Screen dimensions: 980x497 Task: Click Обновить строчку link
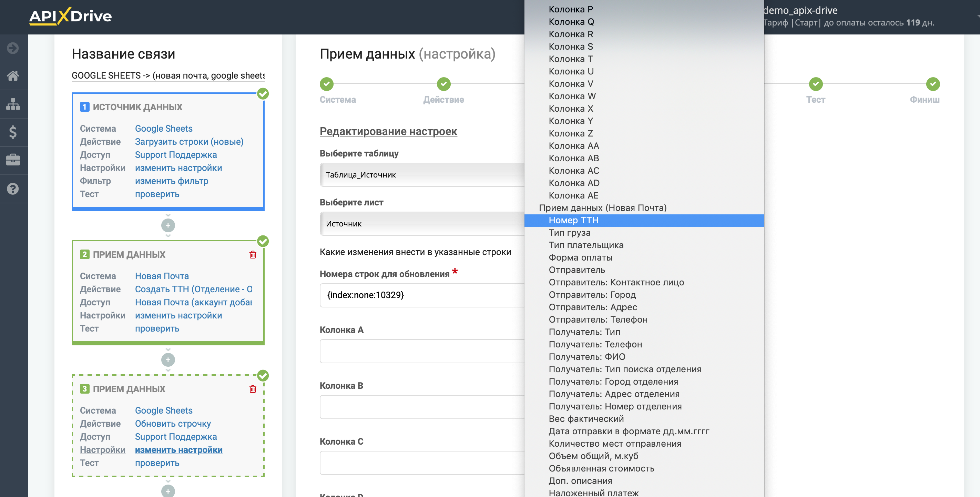pyautogui.click(x=173, y=424)
